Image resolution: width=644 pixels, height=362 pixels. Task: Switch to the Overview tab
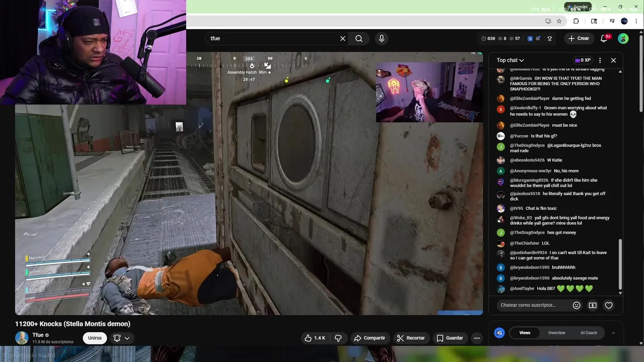point(556,333)
